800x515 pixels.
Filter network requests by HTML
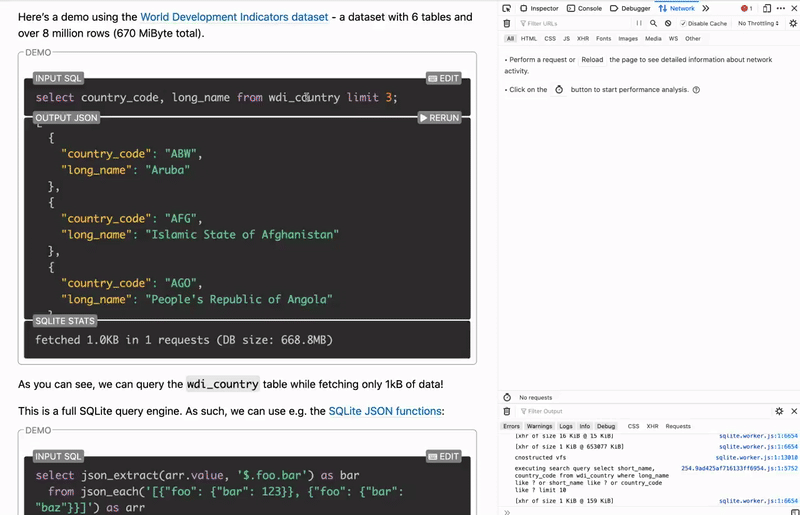[529, 39]
